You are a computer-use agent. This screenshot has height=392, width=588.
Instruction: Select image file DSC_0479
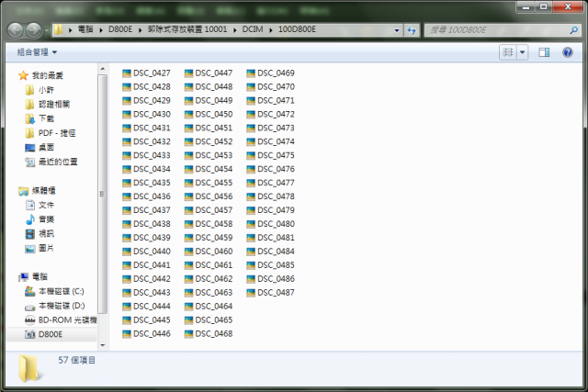click(271, 210)
